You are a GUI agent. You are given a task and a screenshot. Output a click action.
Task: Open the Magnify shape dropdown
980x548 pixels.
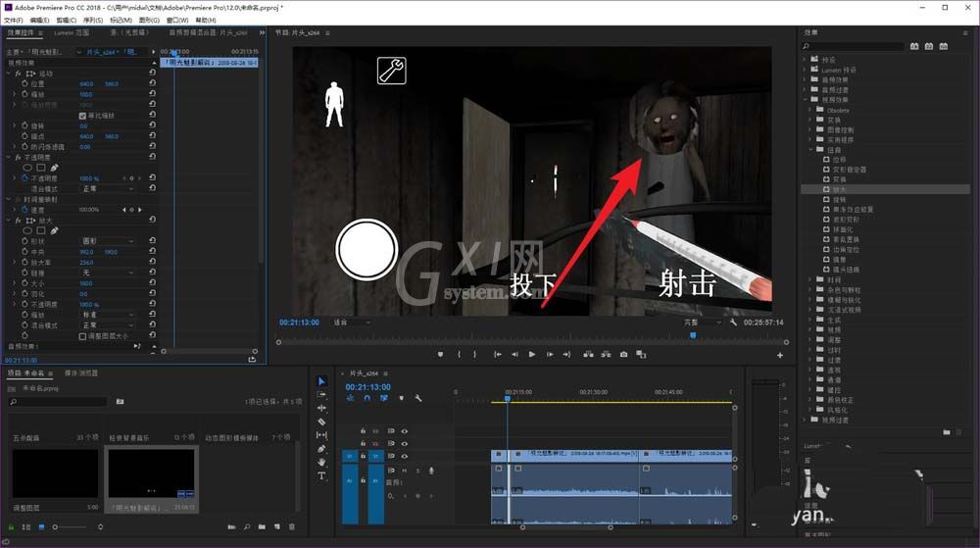[x=108, y=241]
